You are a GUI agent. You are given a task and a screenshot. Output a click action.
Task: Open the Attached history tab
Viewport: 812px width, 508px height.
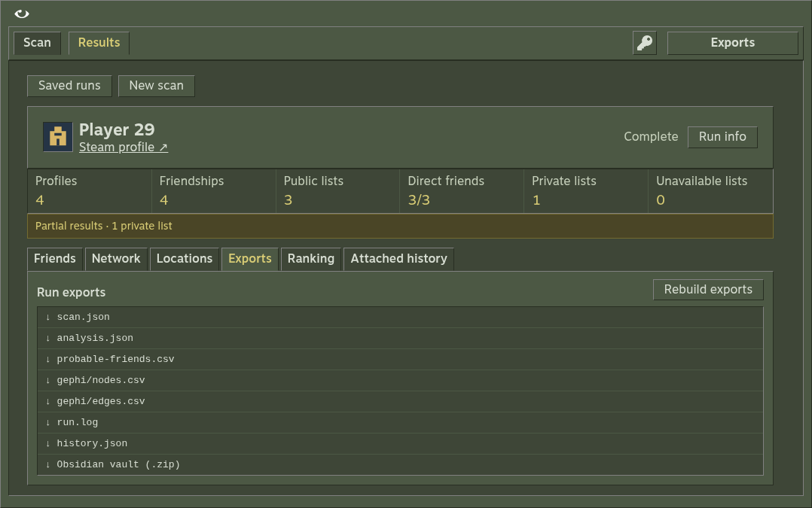click(398, 259)
